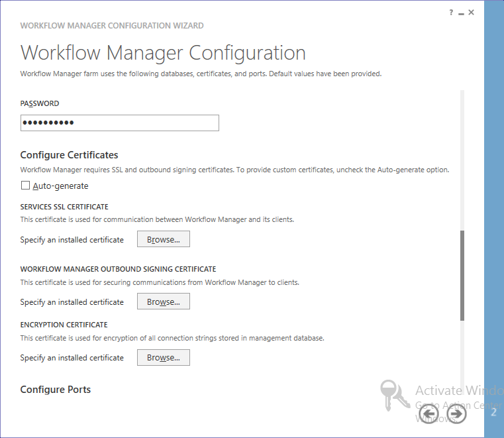Minimize the configuration wizard window
This screenshot has height=438, width=504.
pyautogui.click(x=462, y=12)
